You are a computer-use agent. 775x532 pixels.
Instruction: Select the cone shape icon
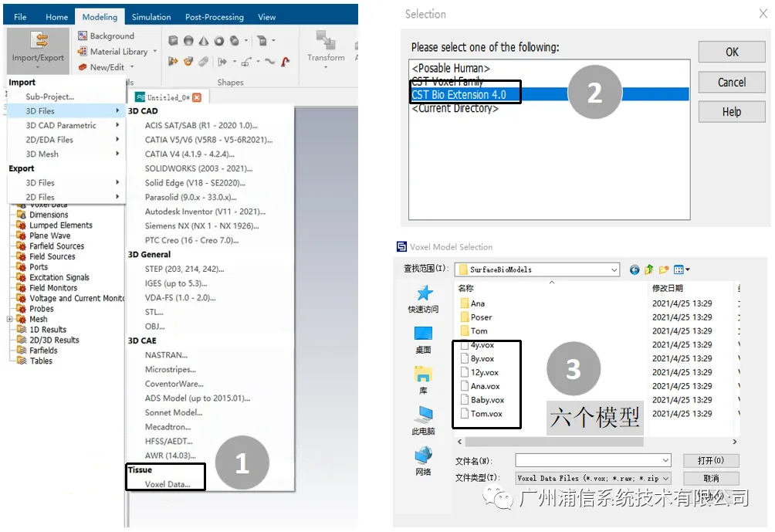(204, 41)
